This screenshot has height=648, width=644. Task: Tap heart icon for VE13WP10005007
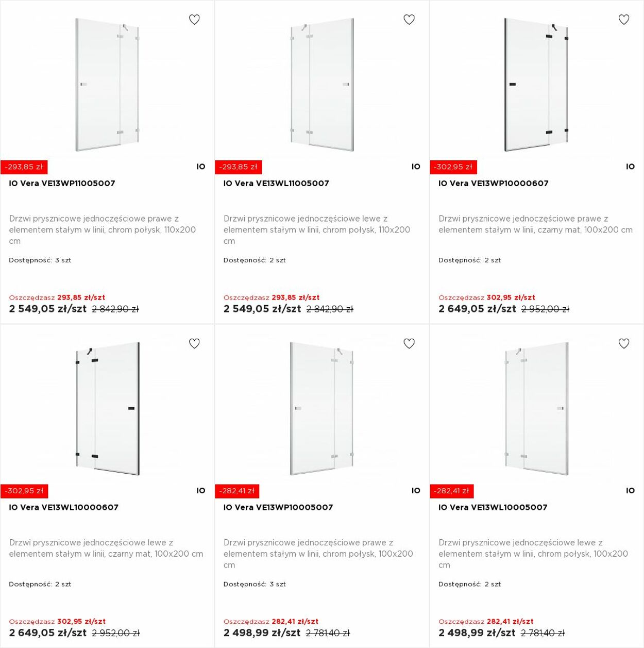[409, 343]
